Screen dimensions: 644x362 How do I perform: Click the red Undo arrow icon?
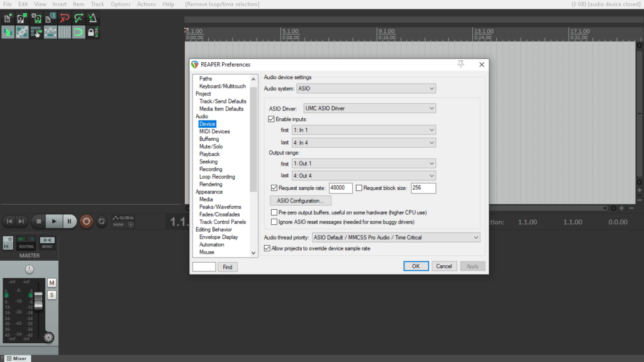tap(65, 18)
